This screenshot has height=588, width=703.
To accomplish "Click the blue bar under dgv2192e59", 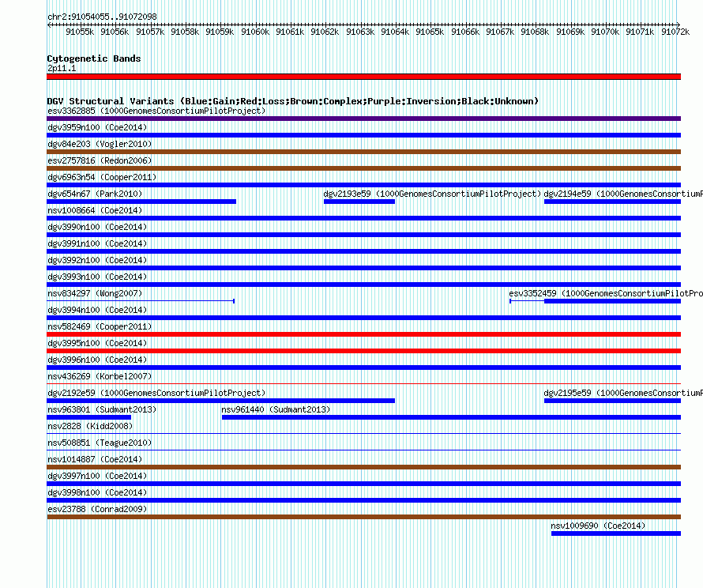I will pyautogui.click(x=220, y=401).
